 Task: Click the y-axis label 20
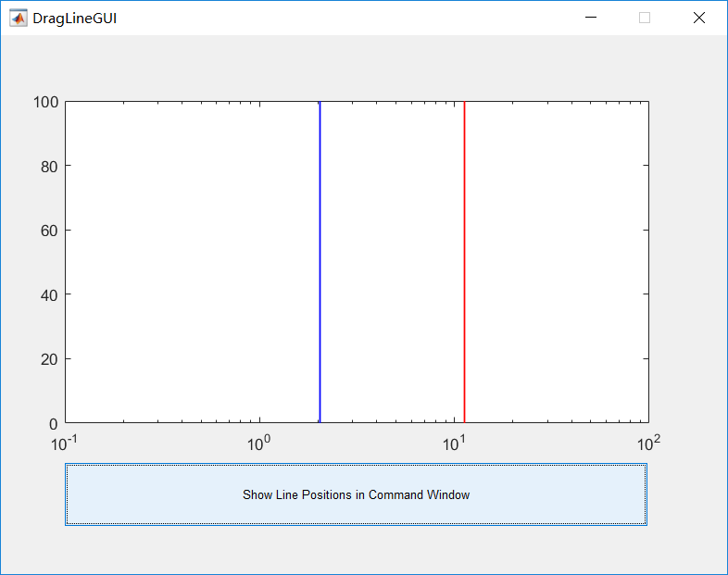click(x=49, y=359)
